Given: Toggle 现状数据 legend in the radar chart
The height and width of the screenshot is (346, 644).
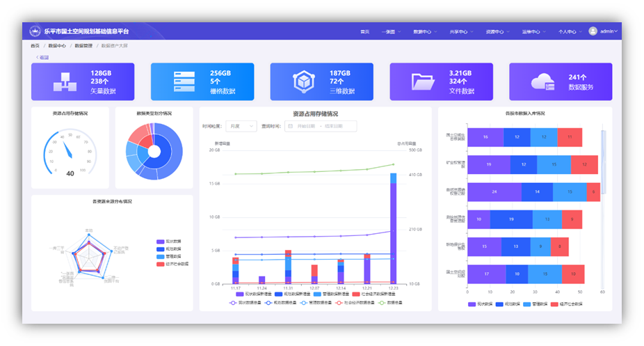Looking at the screenshot, I should pyautogui.click(x=169, y=242).
